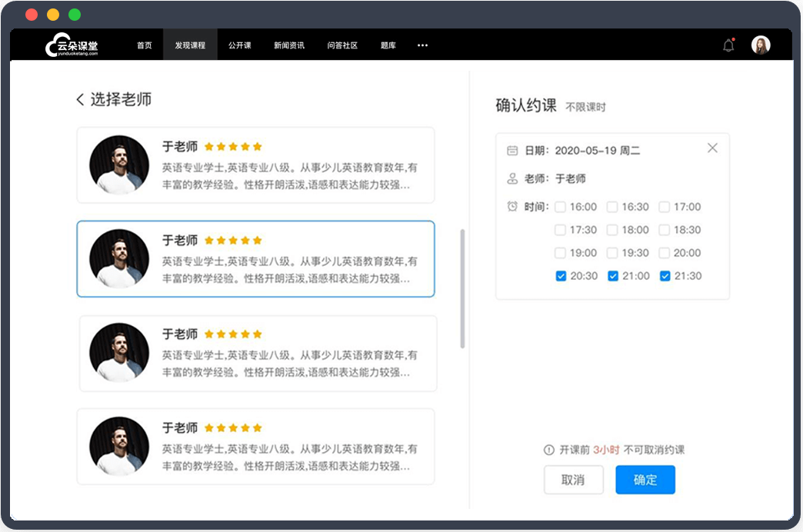This screenshot has height=532, width=803.
Task: Check the 20:00 time slot
Action: click(x=665, y=253)
